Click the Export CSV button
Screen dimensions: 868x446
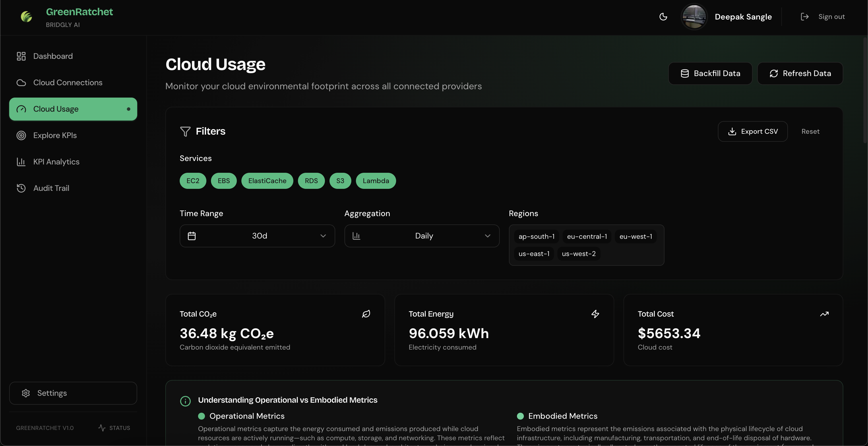pos(752,131)
